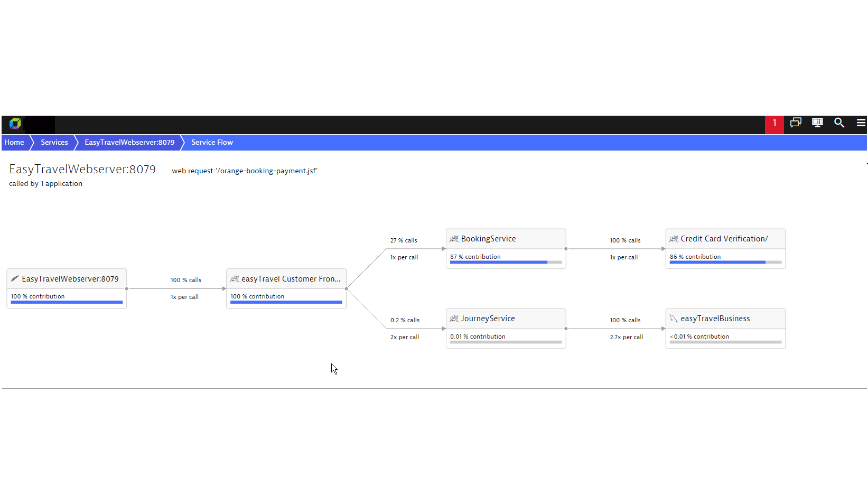
Task: Click BookingService 87 % contribution bar
Action: [x=506, y=262]
